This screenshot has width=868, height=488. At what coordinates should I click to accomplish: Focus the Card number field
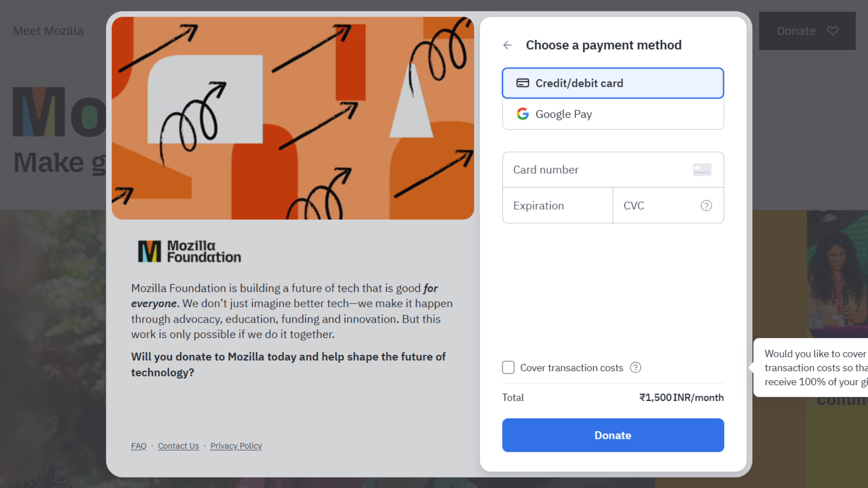pyautogui.click(x=613, y=170)
